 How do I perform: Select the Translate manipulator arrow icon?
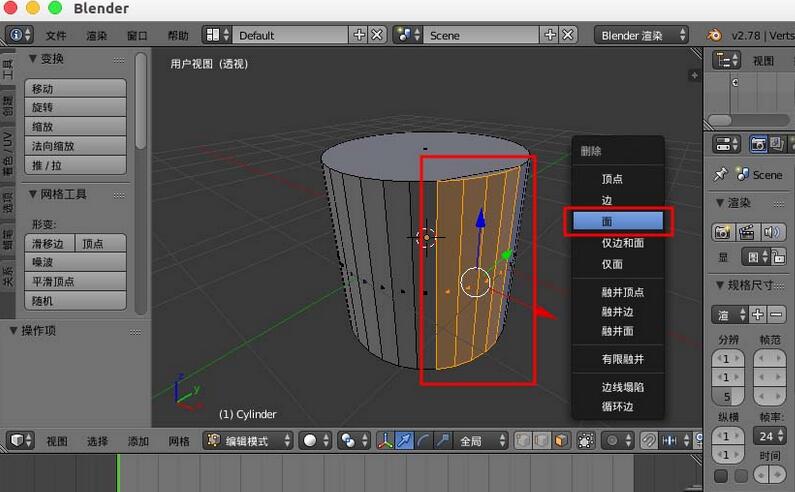click(404, 440)
